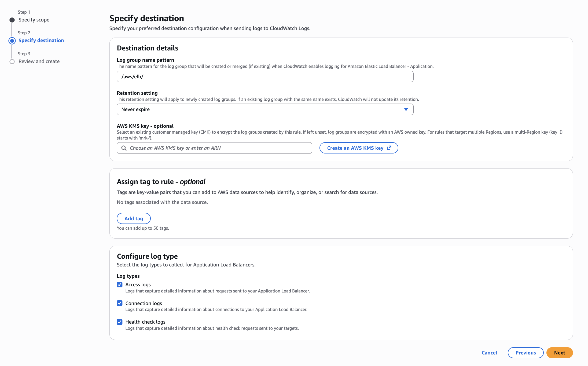Click the Health check logs label text
This screenshot has height=366, width=588.
pos(145,322)
